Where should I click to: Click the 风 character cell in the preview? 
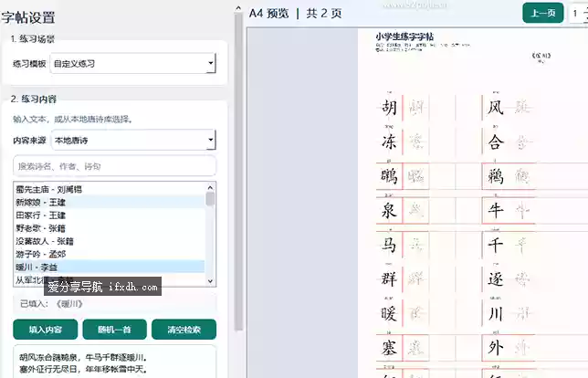pyautogui.click(x=496, y=108)
